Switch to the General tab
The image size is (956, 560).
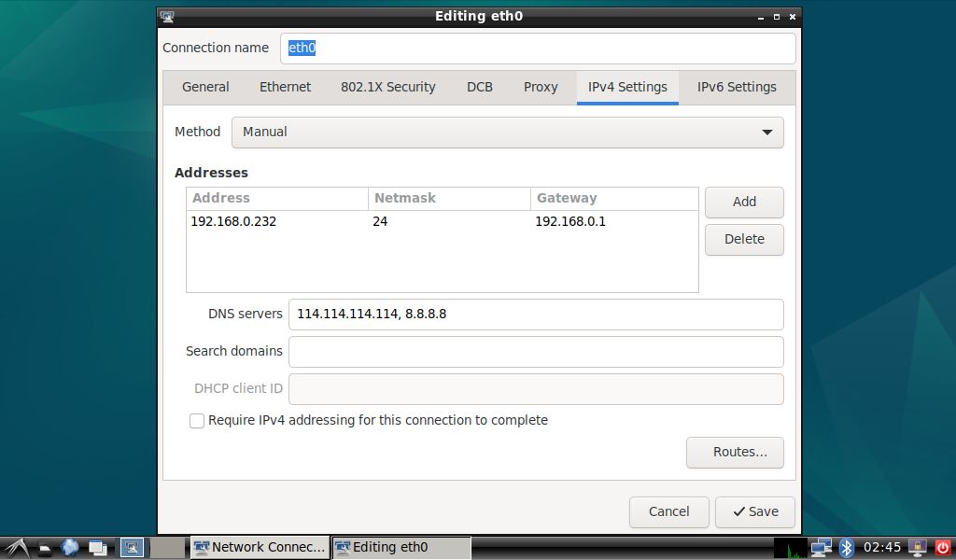click(205, 87)
